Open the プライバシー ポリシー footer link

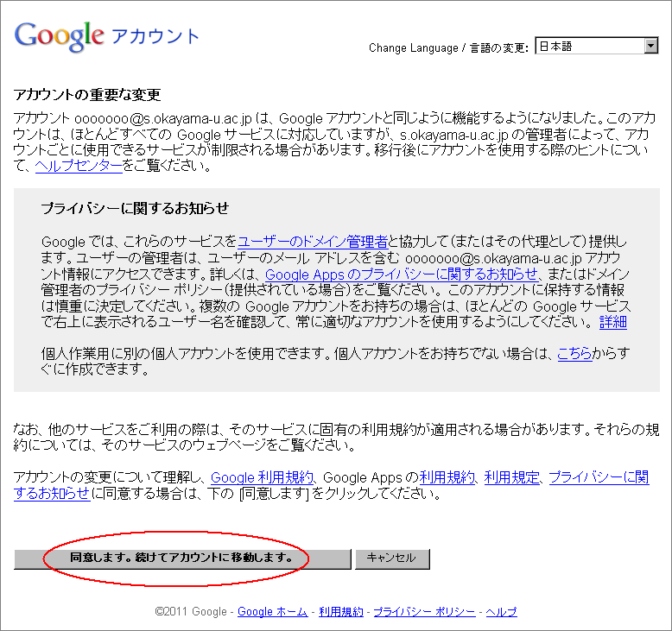424,612
